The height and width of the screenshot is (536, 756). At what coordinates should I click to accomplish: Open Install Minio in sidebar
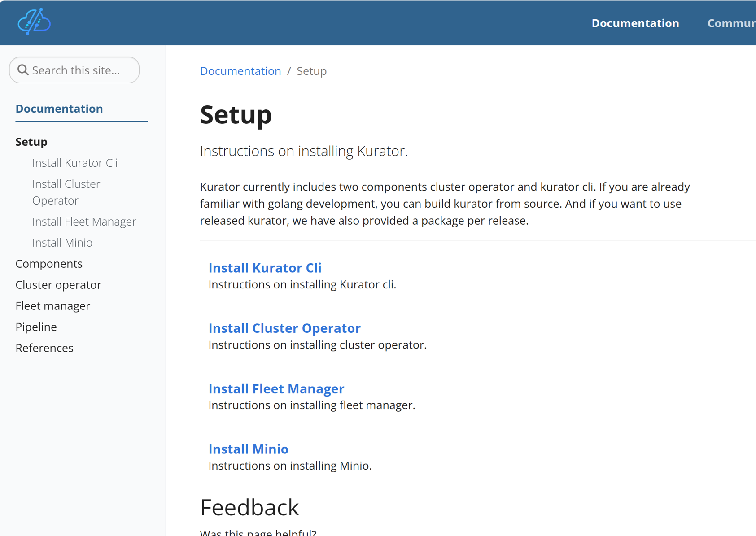click(x=62, y=243)
